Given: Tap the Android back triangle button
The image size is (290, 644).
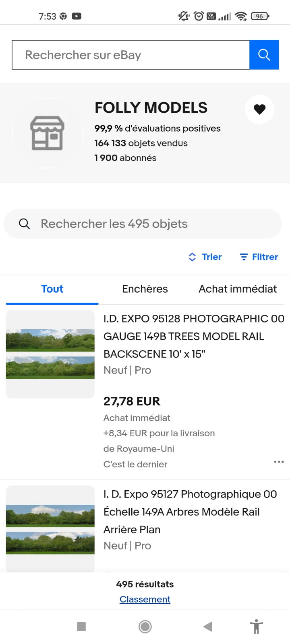Looking at the screenshot, I should point(208,626).
